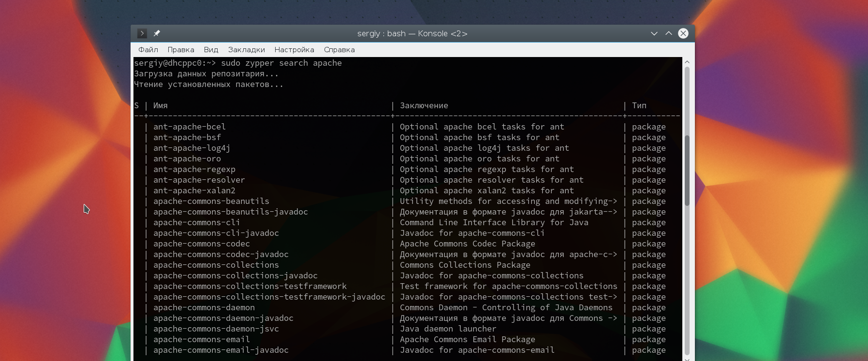This screenshot has height=361, width=868.
Task: Click the terminal vertical scrollbar thumb
Action: pos(687,169)
